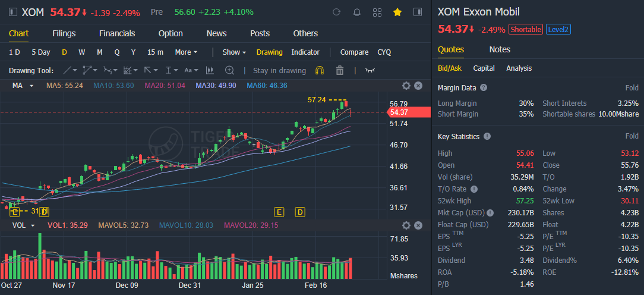Viewport: 644px width, 295px height.
Task: Select the 1 D timeframe
Action: click(x=14, y=52)
